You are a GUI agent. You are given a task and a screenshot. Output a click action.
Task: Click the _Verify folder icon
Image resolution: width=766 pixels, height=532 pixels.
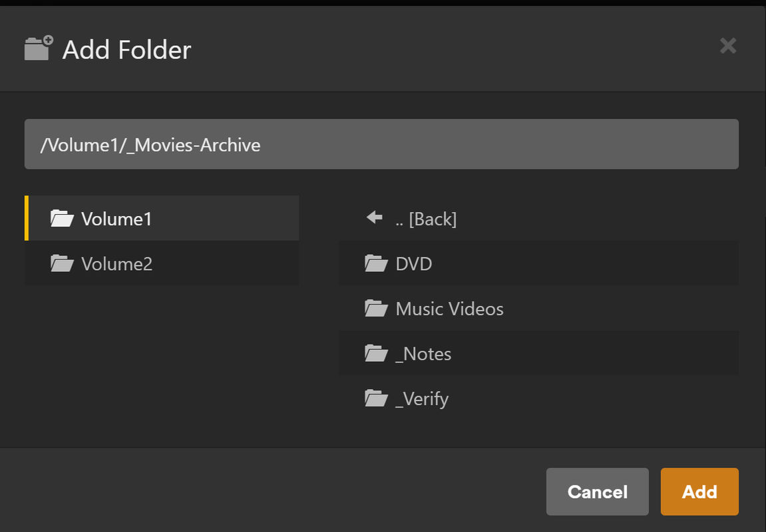coord(376,398)
